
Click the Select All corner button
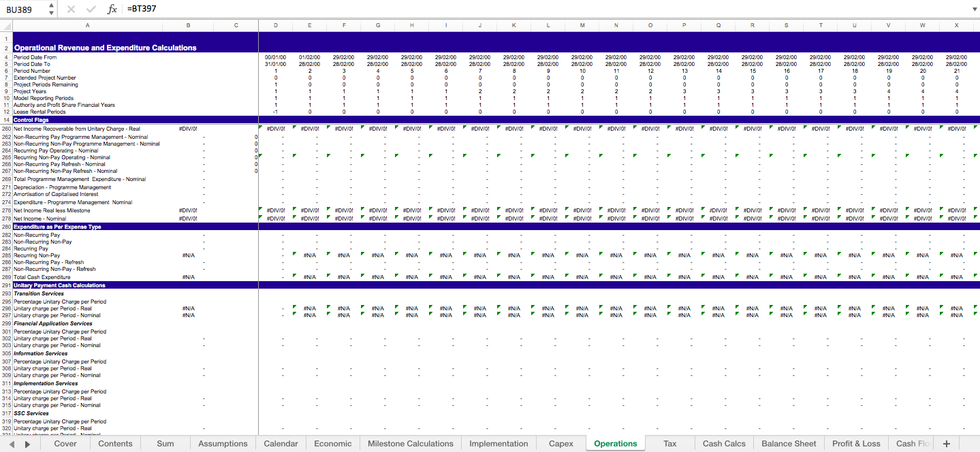[x=6, y=25]
